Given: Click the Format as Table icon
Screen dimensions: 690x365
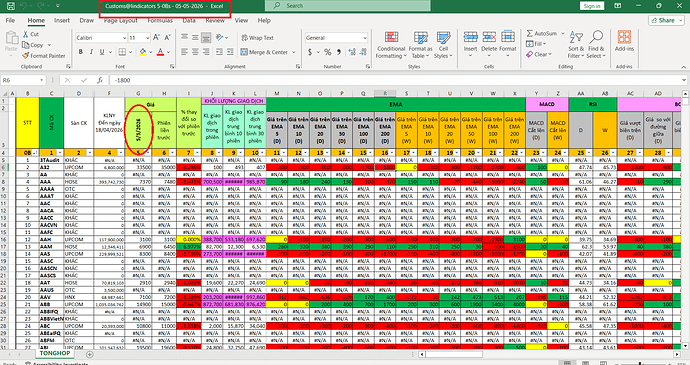Looking at the screenshot, I should [x=421, y=37].
